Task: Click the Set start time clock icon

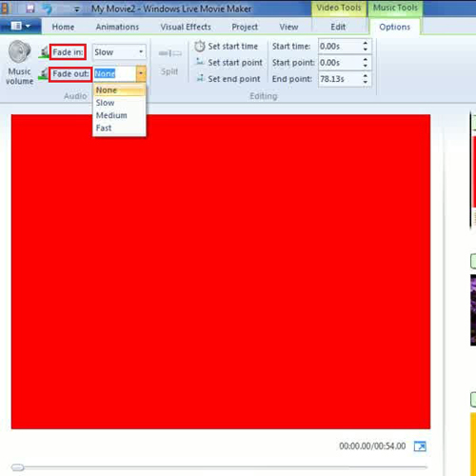Action: click(x=200, y=47)
